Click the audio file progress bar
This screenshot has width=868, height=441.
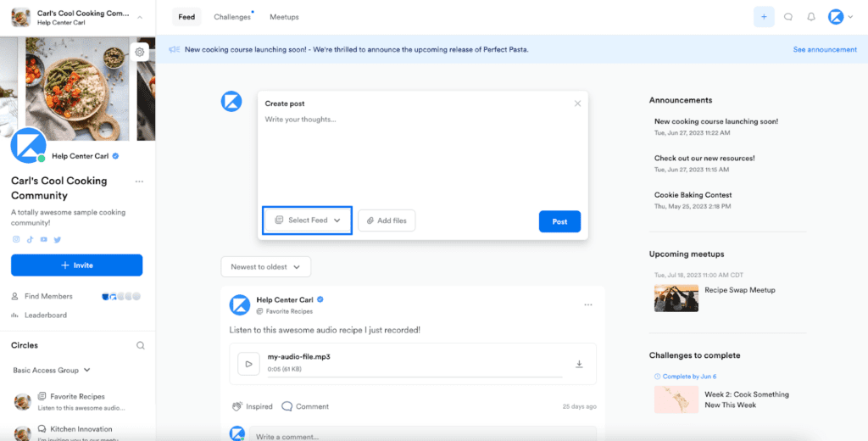point(415,376)
